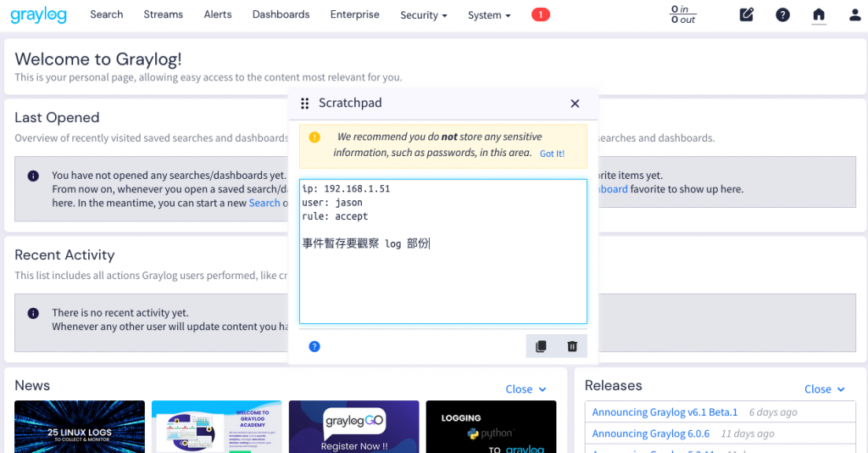Image resolution: width=868 pixels, height=453 pixels.
Task: Open the user profile icon
Action: click(x=854, y=15)
